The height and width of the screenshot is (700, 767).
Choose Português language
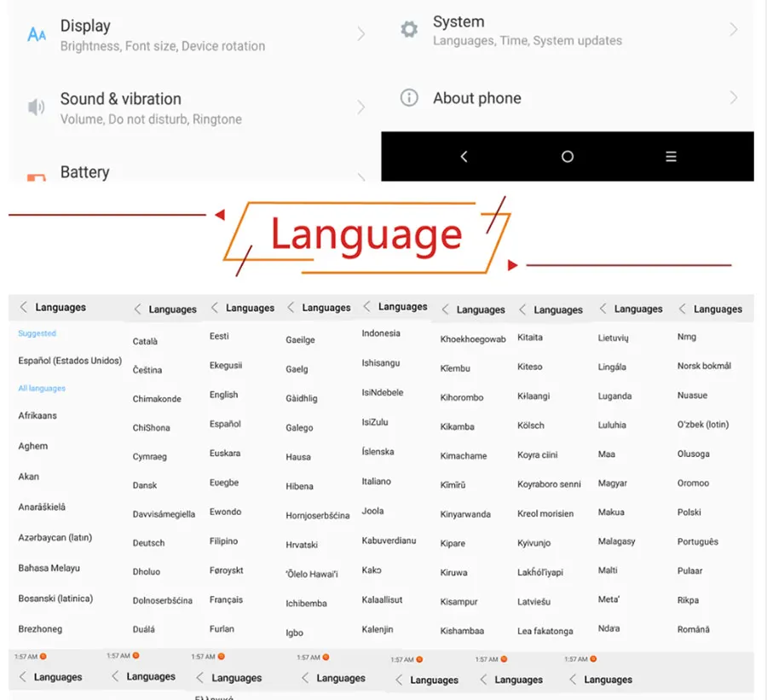pos(697,542)
